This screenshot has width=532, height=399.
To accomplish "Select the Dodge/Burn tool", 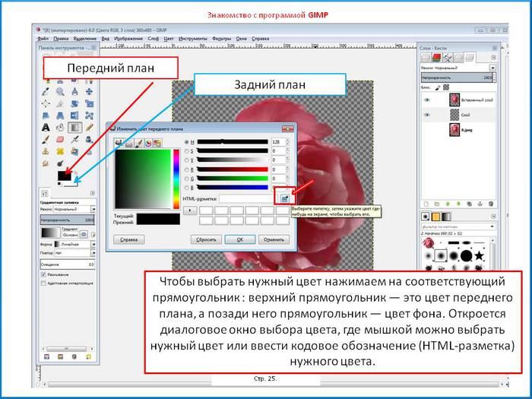I will (x=60, y=163).
